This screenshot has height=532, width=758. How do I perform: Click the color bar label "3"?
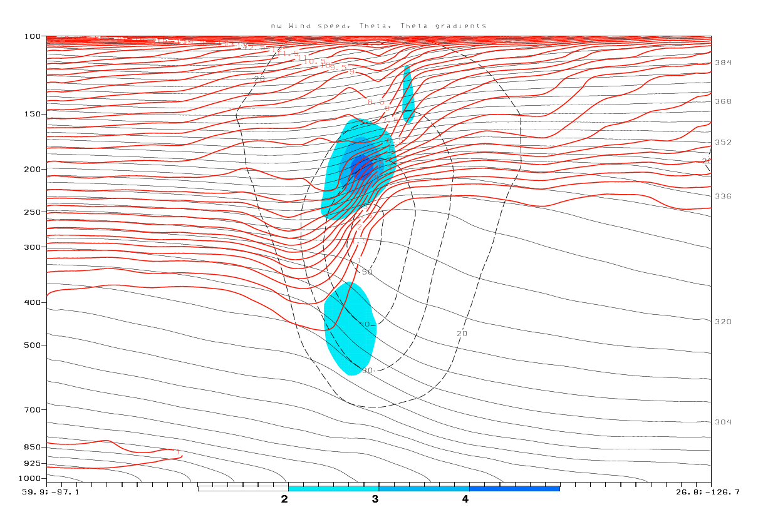(375, 499)
